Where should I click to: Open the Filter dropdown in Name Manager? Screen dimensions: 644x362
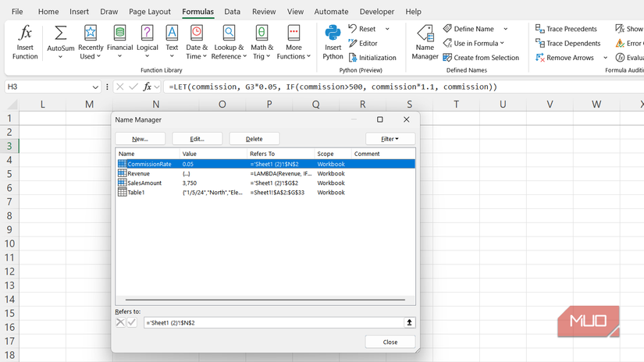[390, 139]
